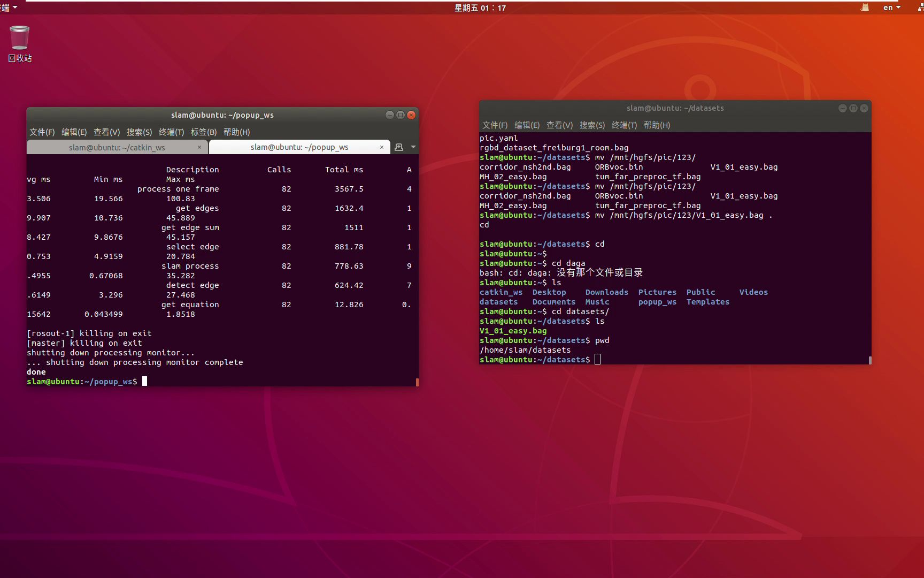This screenshot has width=924, height=578.
Task: Click the cat notification icon in top bar
Action: (865, 7)
